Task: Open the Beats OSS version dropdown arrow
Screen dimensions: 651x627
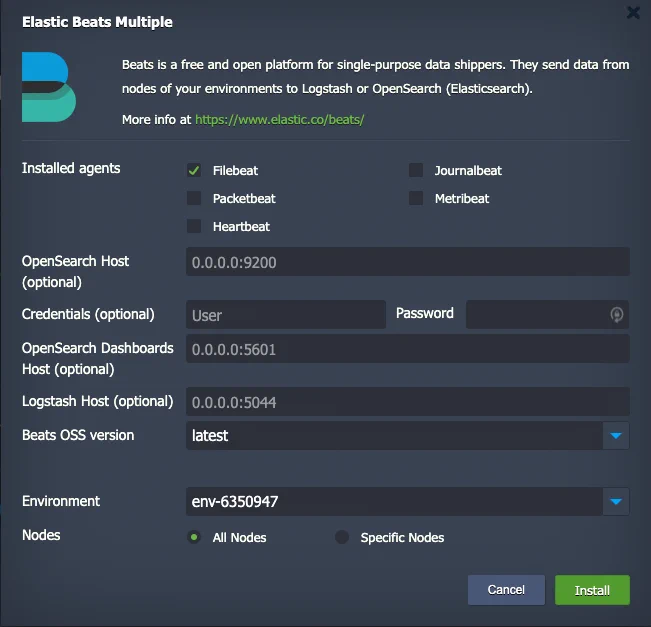Action: point(616,436)
